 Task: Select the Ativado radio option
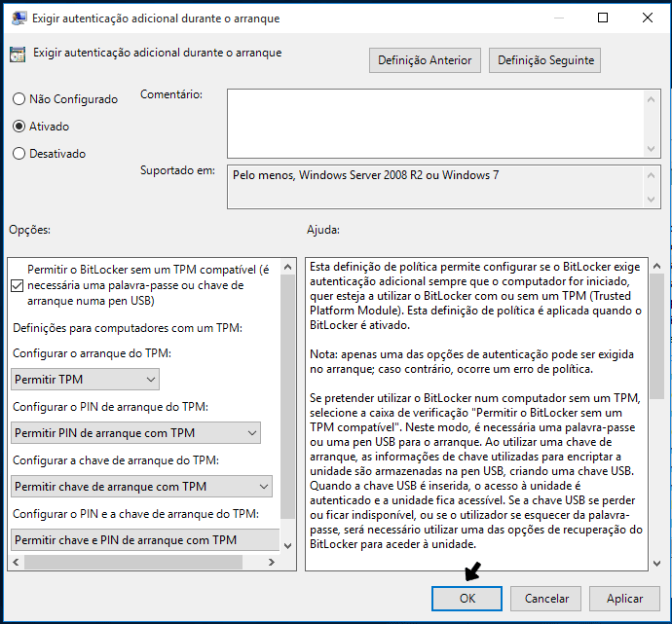click(19, 127)
